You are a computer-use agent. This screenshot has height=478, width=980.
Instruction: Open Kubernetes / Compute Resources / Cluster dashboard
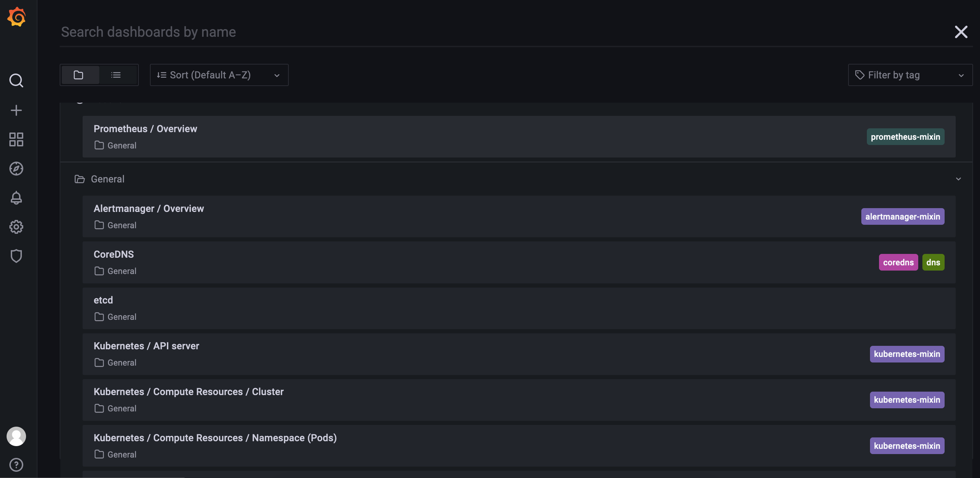pos(519,400)
